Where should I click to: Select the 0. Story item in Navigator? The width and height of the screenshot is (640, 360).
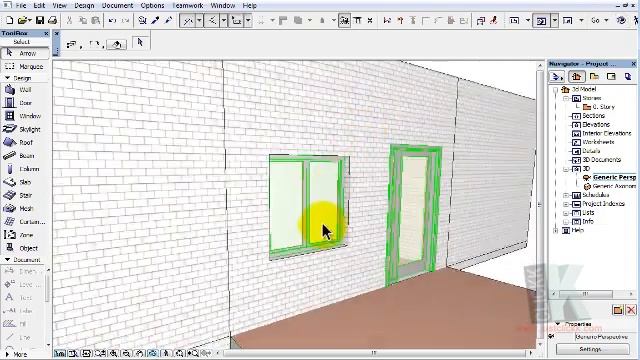point(604,107)
